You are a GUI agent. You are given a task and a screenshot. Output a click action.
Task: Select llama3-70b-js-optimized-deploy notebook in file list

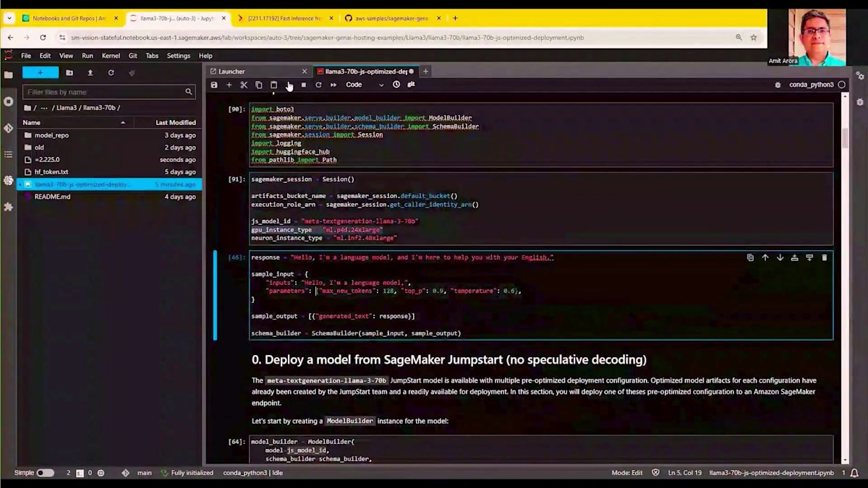(x=109, y=184)
